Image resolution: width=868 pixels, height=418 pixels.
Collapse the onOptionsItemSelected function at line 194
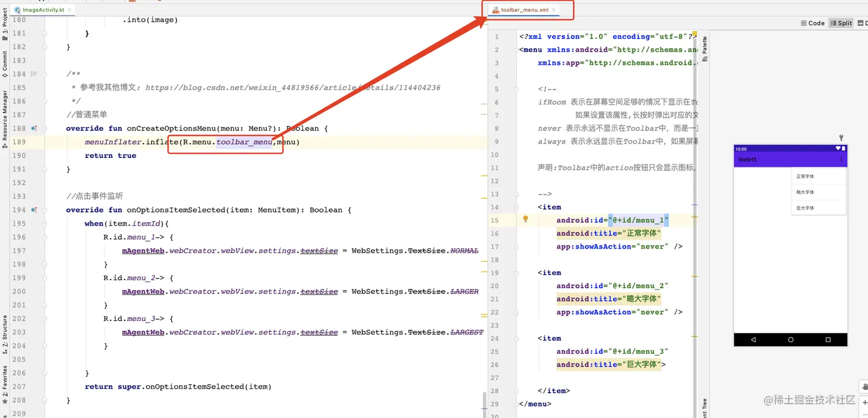point(45,210)
